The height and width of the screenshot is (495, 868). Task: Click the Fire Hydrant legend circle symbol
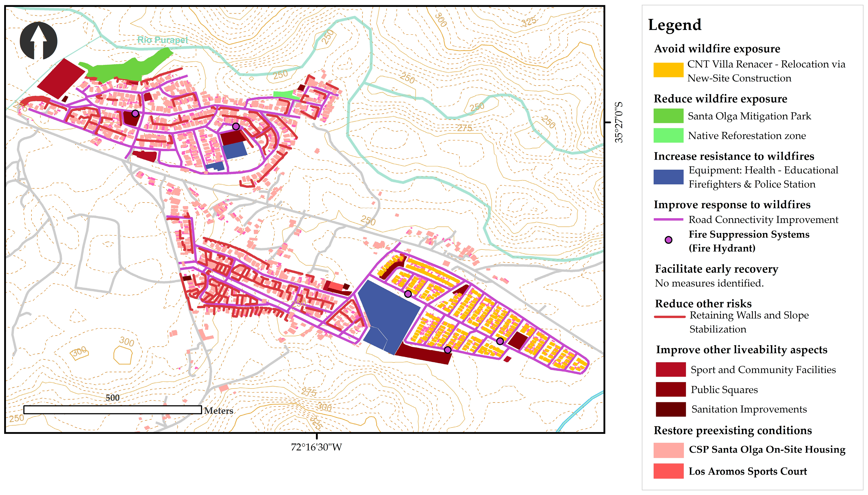click(668, 240)
